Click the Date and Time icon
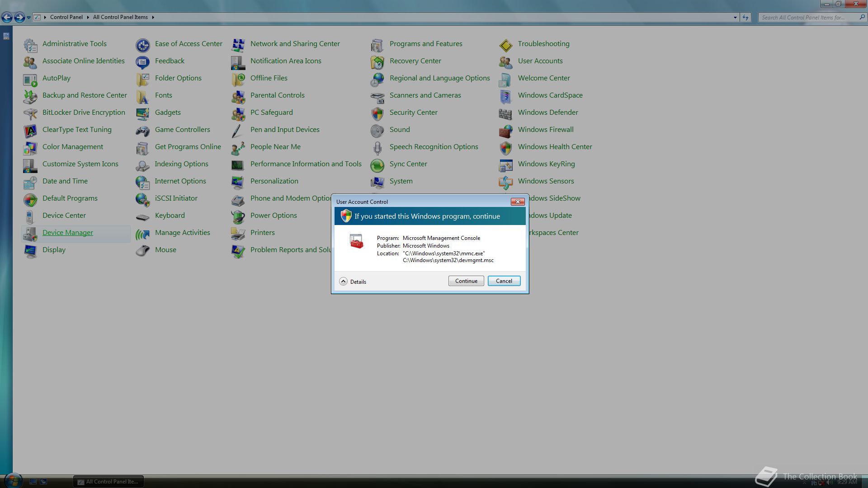This screenshot has height=488, width=868. click(30, 182)
